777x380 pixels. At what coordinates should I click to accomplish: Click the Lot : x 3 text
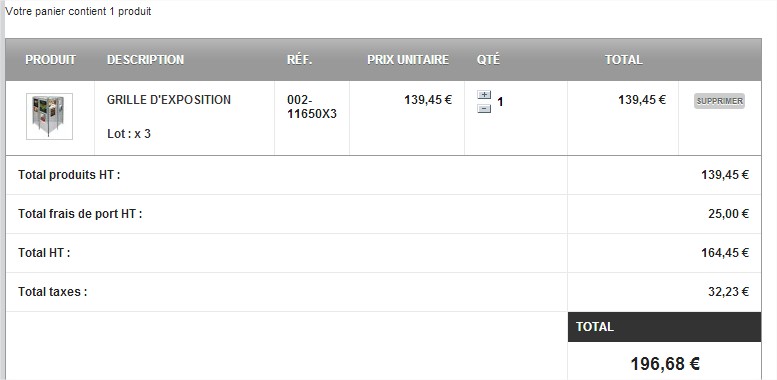(129, 134)
